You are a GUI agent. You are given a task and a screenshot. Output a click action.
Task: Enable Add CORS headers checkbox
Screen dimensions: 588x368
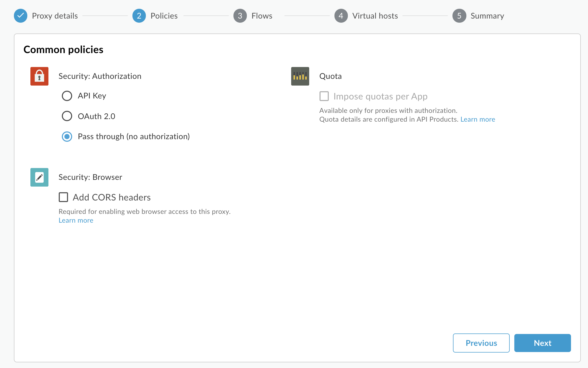[x=64, y=197]
